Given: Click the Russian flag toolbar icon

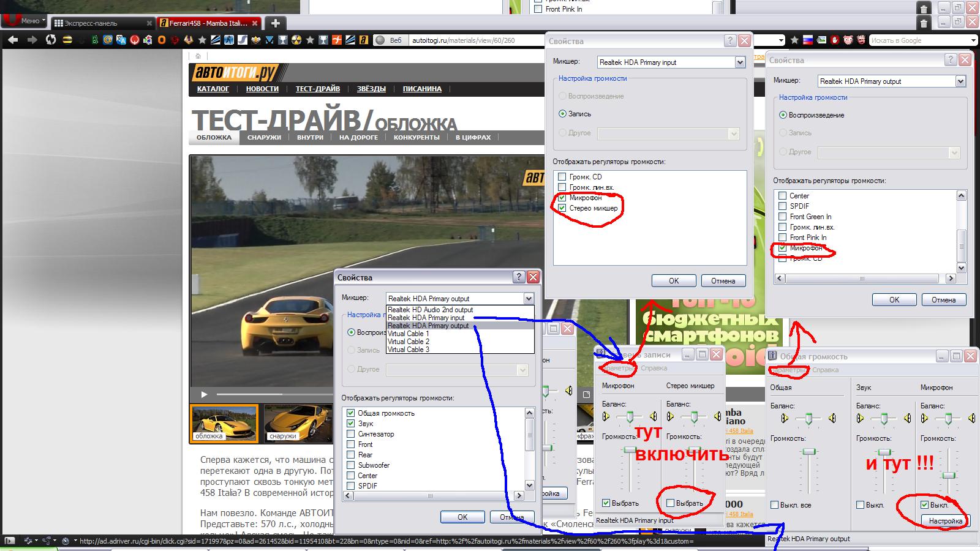Looking at the screenshot, I should point(808,40).
